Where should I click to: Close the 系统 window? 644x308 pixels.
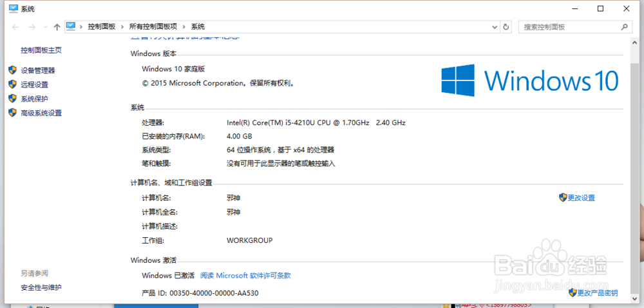626,8
